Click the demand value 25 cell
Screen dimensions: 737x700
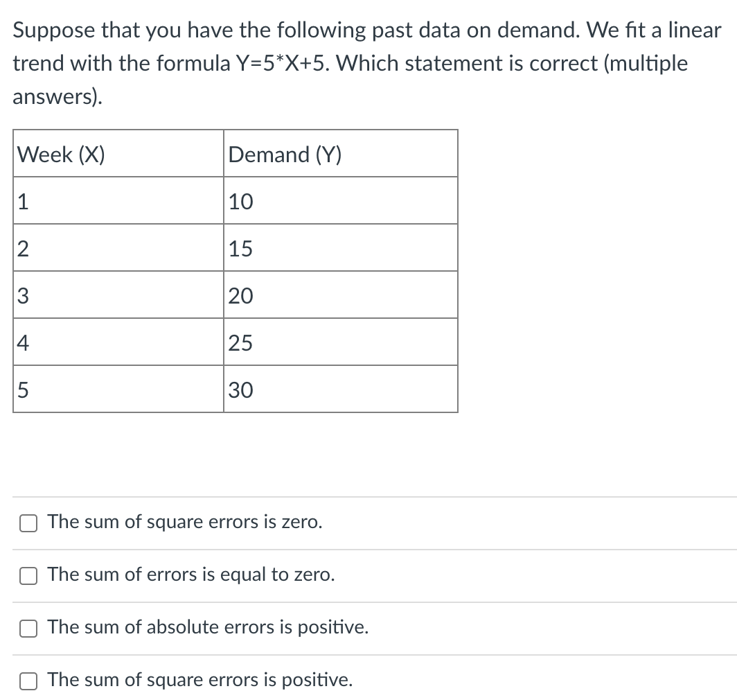pos(340,342)
